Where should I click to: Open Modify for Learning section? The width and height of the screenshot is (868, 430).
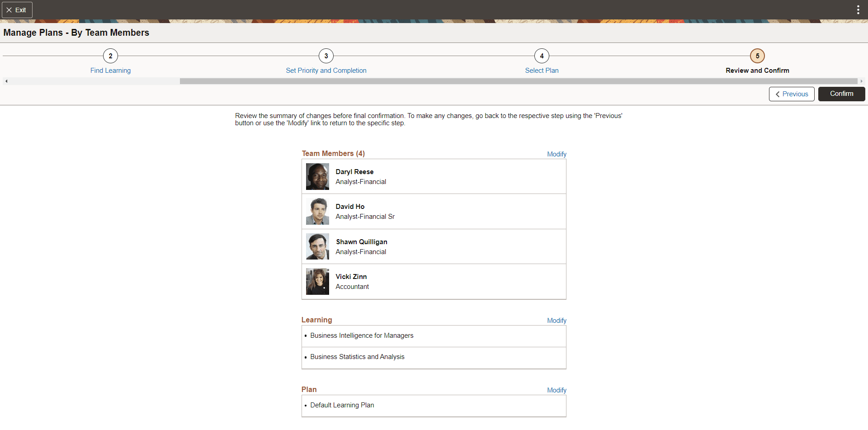click(556, 320)
